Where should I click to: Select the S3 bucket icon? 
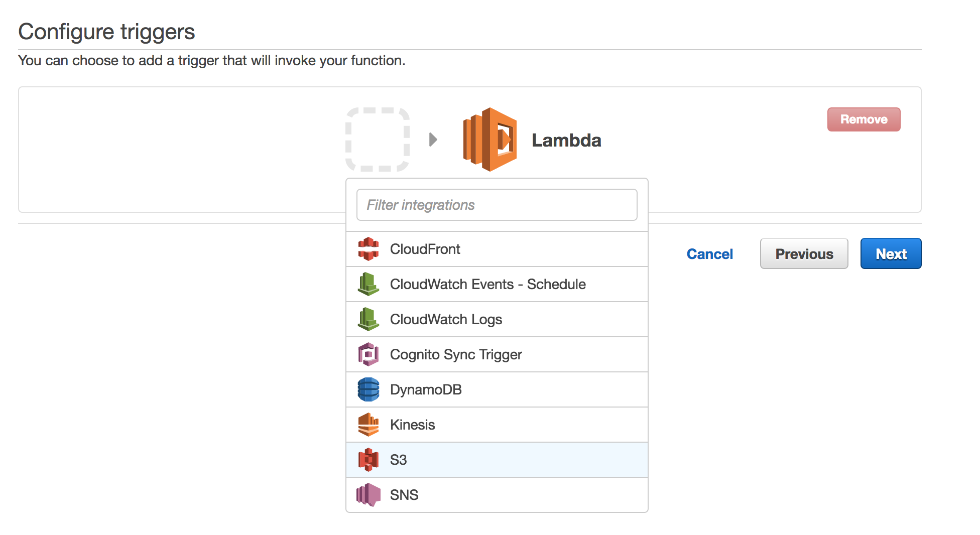tap(368, 460)
